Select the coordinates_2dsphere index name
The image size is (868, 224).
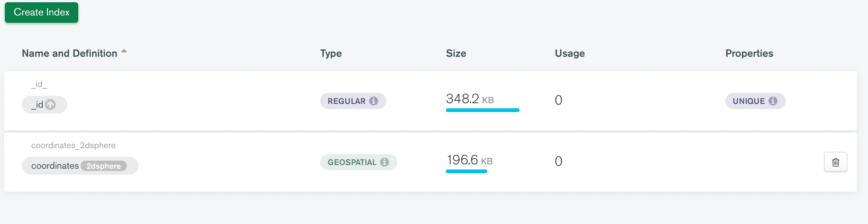pyautogui.click(x=73, y=146)
